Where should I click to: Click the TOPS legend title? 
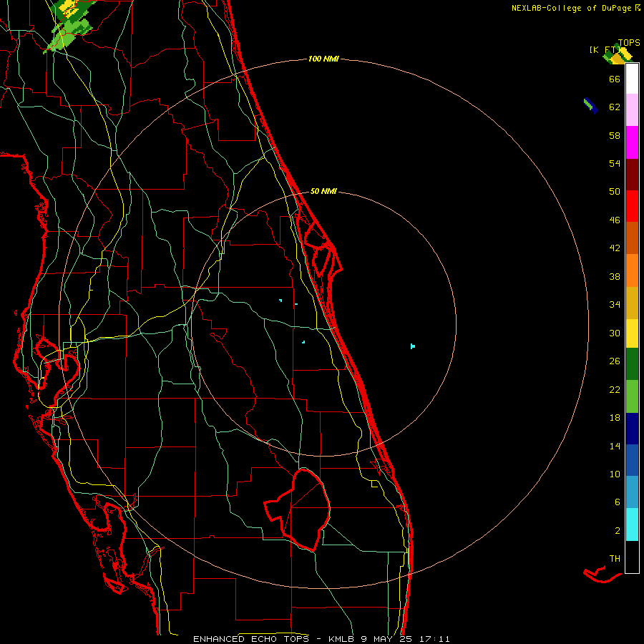629,43
